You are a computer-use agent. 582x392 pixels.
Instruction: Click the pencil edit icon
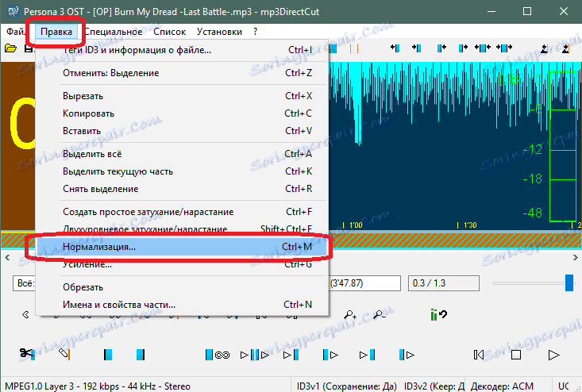[x=64, y=354]
